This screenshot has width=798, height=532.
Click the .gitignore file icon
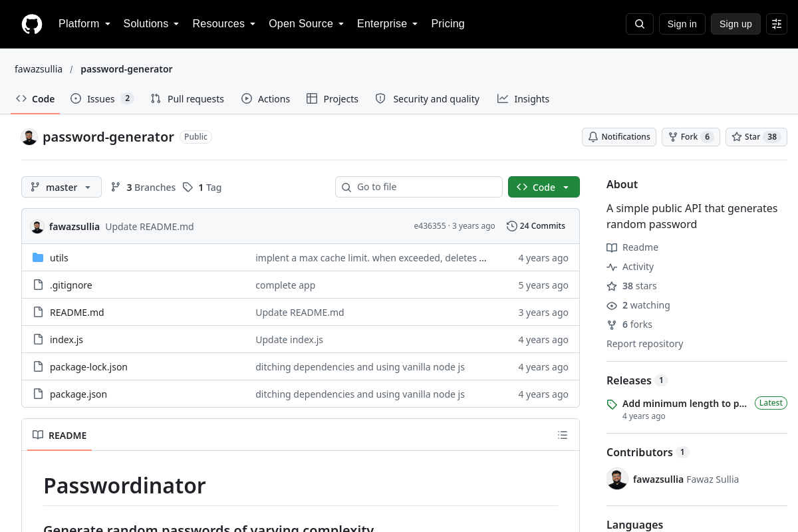[x=38, y=285]
